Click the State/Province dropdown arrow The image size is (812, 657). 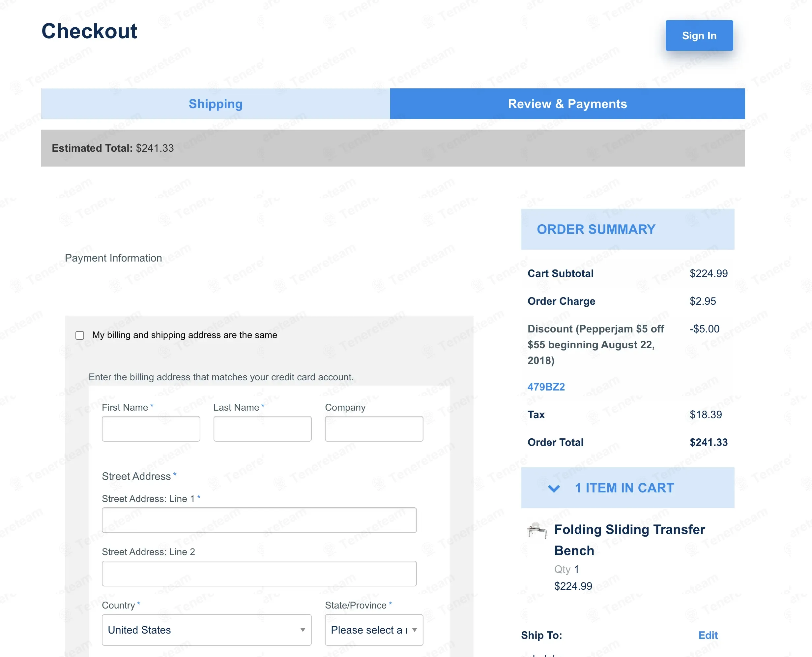(415, 630)
